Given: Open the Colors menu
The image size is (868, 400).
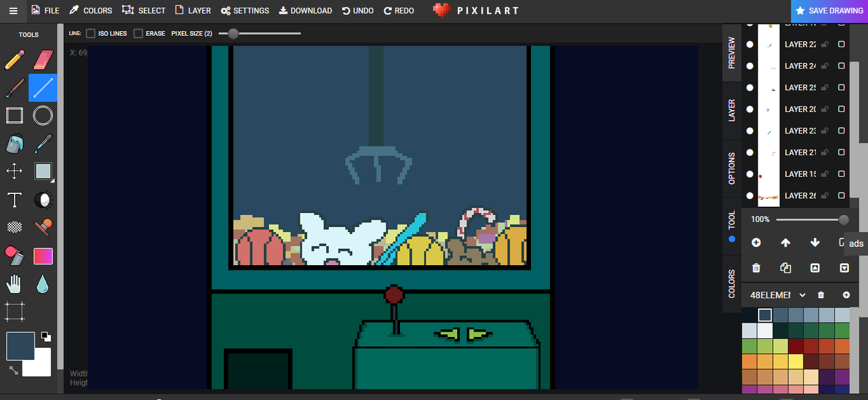Looking at the screenshot, I should click(91, 11).
